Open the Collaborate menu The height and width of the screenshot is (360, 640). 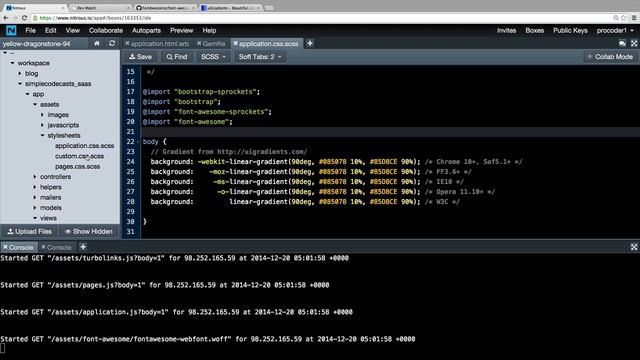click(106, 31)
